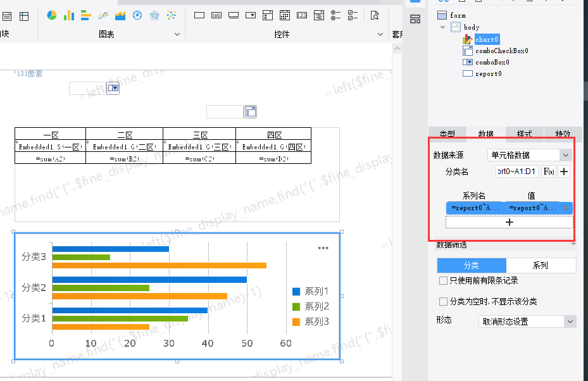588x381 pixels.
Task: Click the =sum(B2) cell in report
Action: coord(125,158)
